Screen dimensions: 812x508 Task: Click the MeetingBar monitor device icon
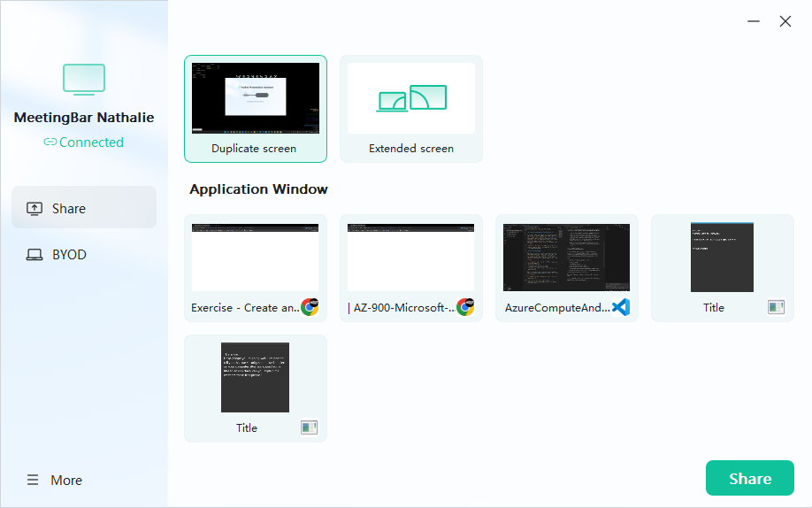pyautogui.click(x=84, y=80)
